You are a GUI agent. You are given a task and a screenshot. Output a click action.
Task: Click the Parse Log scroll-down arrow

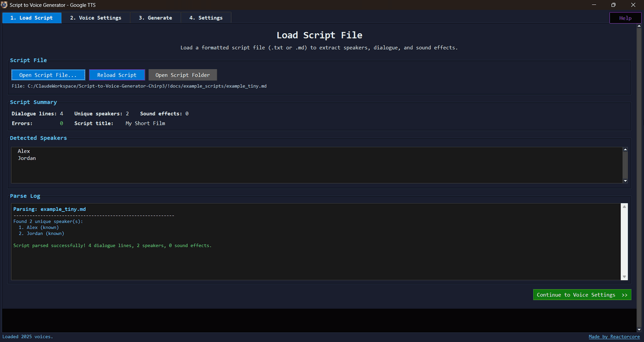[x=624, y=277]
